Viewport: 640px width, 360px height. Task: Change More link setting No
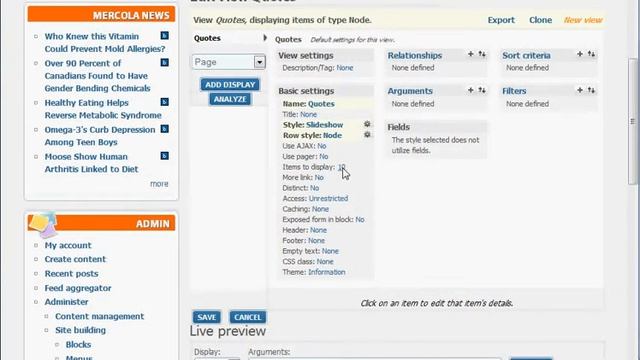tap(319, 178)
